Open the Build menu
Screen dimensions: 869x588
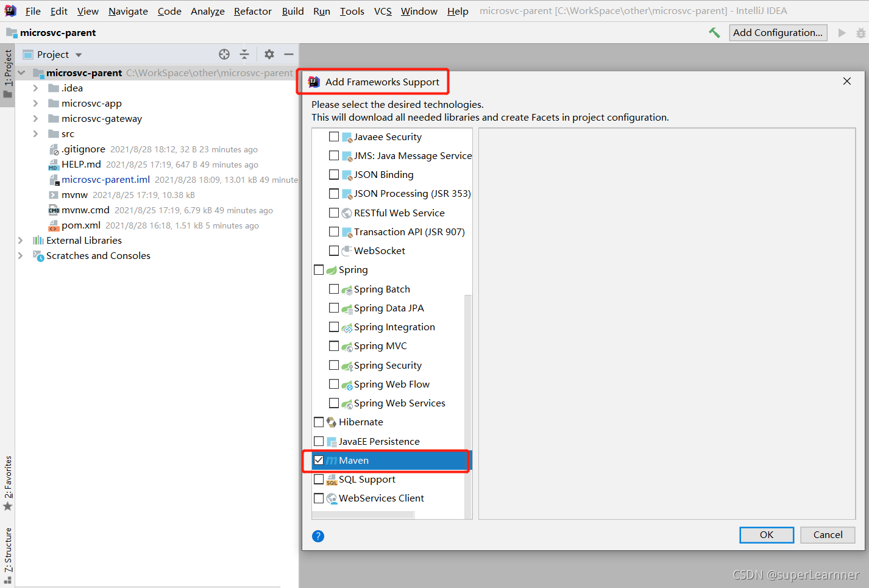[293, 11]
